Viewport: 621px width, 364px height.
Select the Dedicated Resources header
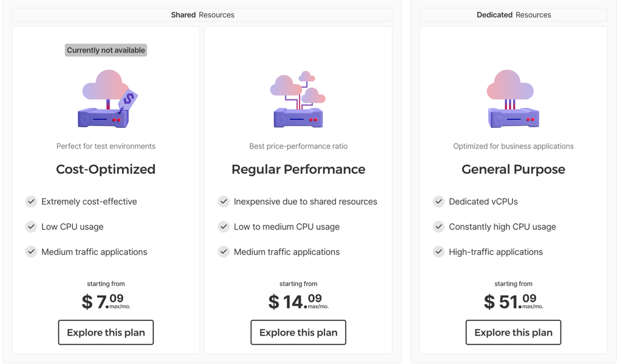[513, 15]
